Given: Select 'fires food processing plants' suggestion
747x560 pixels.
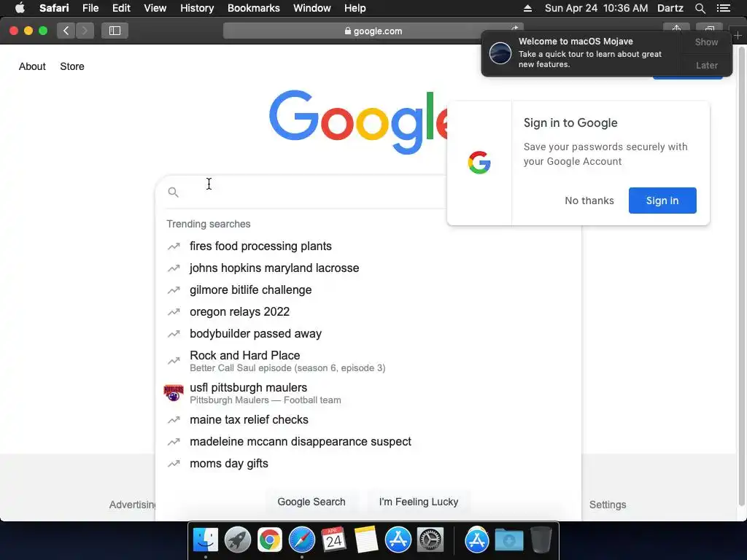Looking at the screenshot, I should [x=368, y=246].
